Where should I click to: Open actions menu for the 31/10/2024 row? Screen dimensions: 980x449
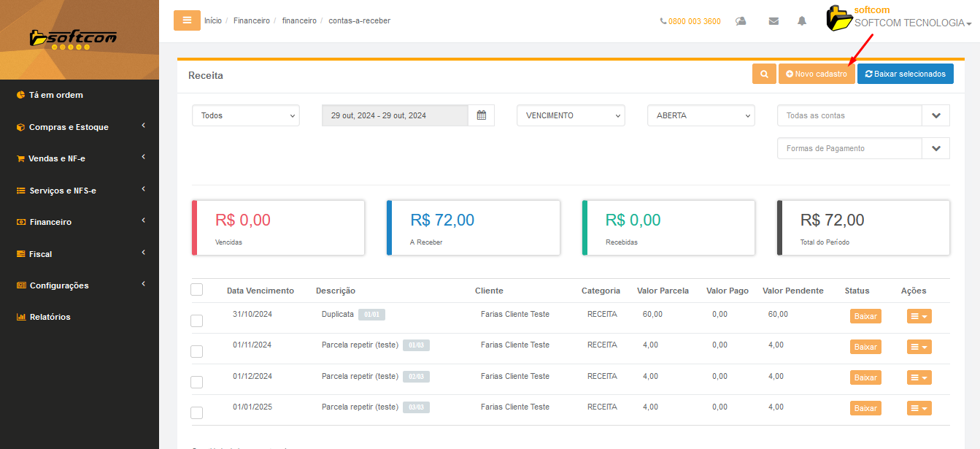tap(919, 316)
